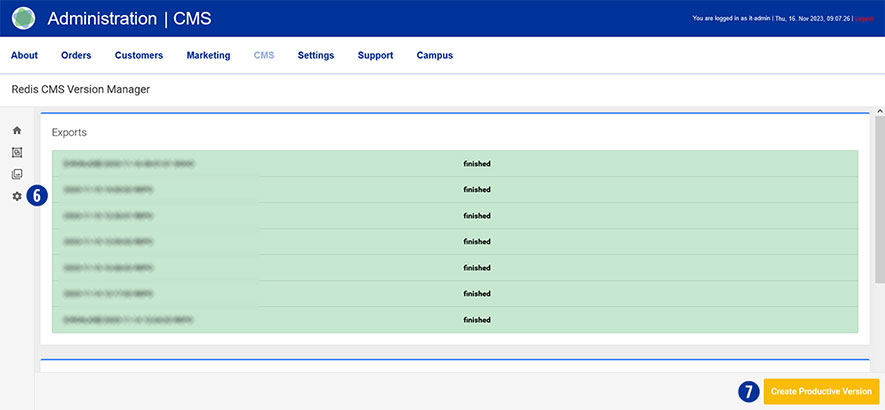Click the scrollbar up arrow
885x410 pixels.
pyautogui.click(x=879, y=111)
